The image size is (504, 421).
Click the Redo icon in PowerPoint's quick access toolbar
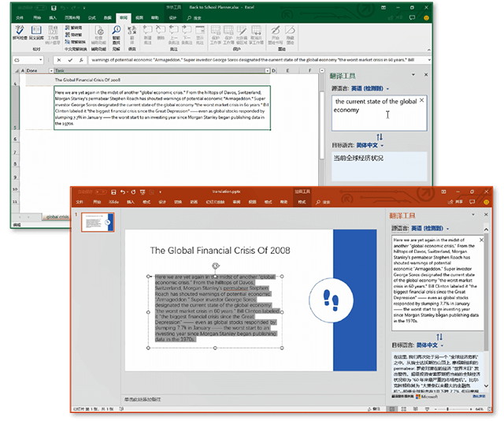point(133,192)
